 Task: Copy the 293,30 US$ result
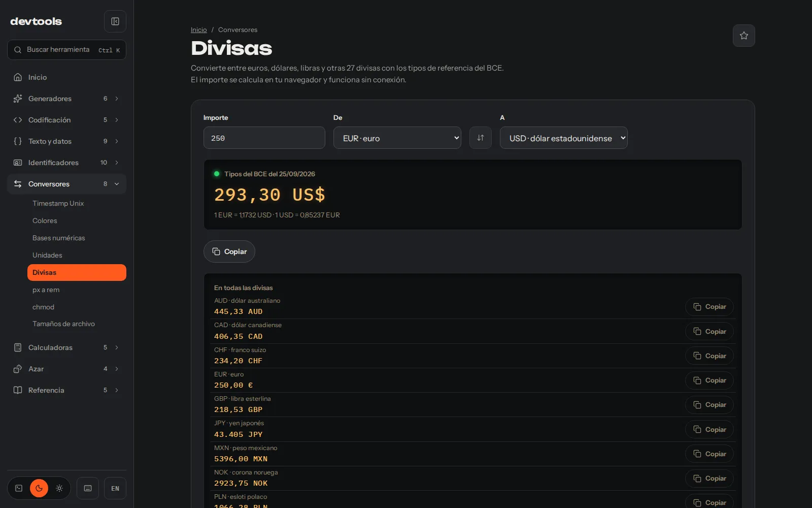tap(229, 251)
